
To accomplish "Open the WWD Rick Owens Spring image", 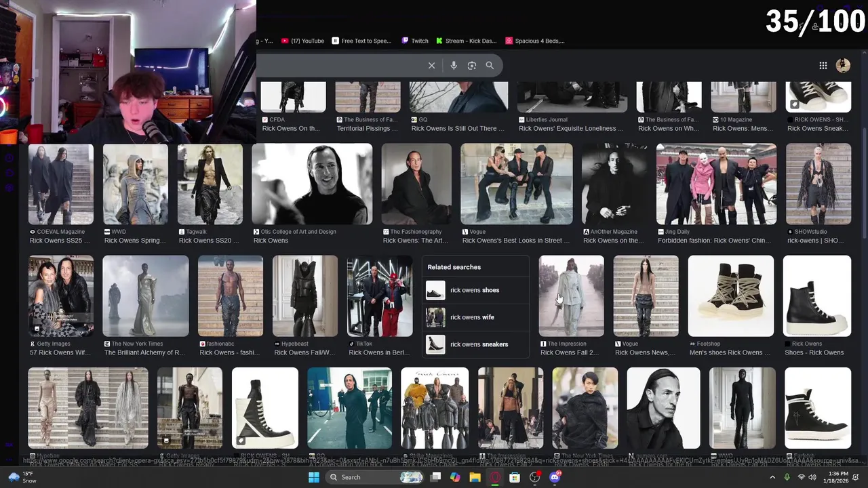I will click(x=136, y=184).
